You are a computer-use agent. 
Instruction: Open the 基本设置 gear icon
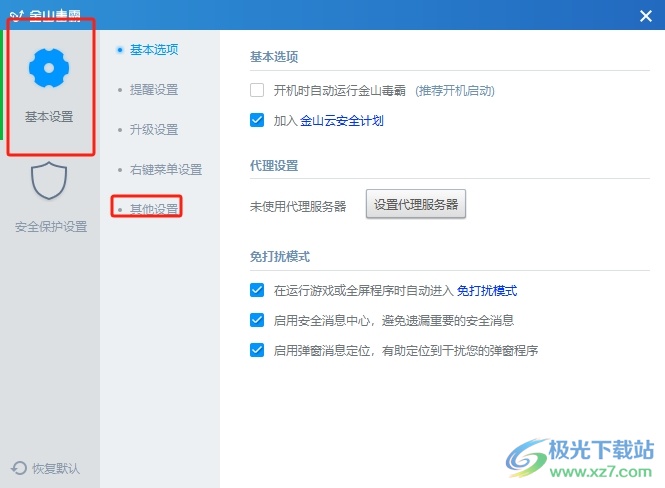49,68
